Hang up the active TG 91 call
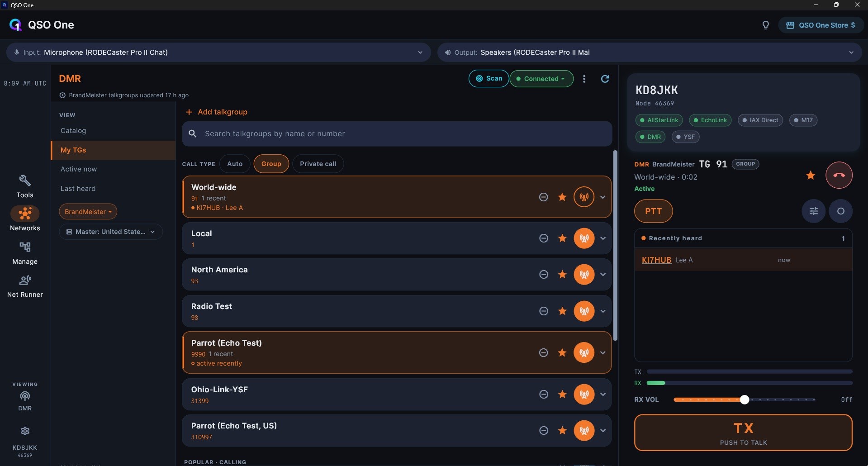 (839, 175)
